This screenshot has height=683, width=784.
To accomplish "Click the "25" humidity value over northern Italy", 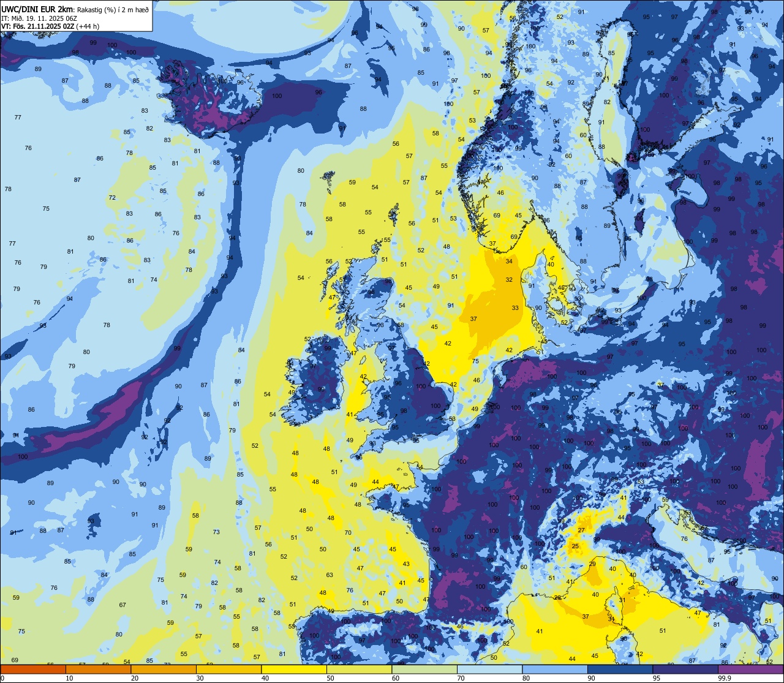I will 576,546.
